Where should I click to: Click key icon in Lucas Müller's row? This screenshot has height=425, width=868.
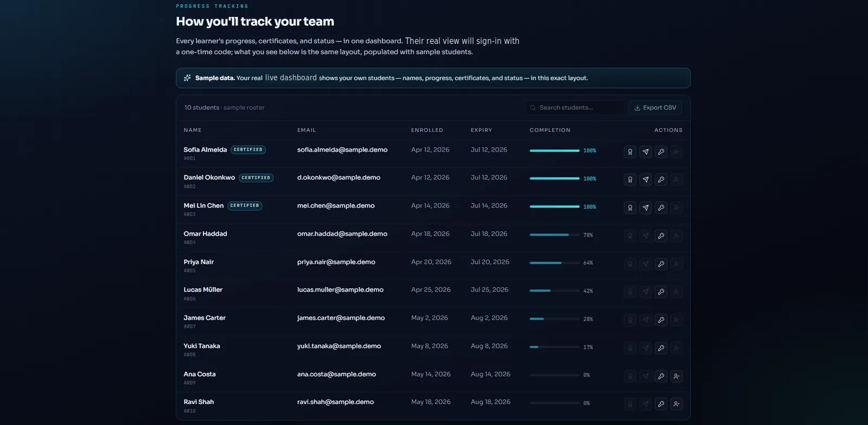pyautogui.click(x=661, y=292)
